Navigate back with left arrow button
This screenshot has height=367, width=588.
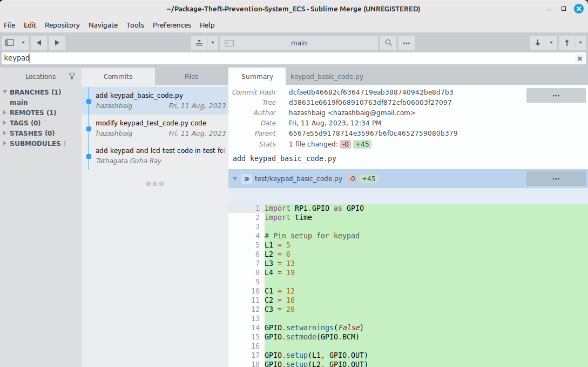click(x=38, y=43)
